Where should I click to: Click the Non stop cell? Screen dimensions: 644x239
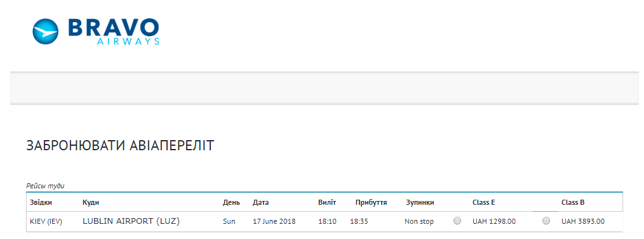[x=419, y=221]
